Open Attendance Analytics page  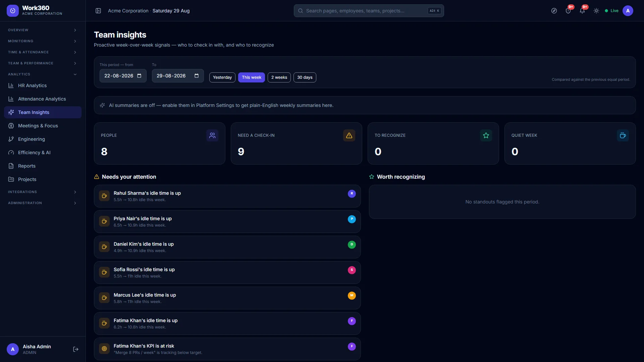tap(43, 99)
